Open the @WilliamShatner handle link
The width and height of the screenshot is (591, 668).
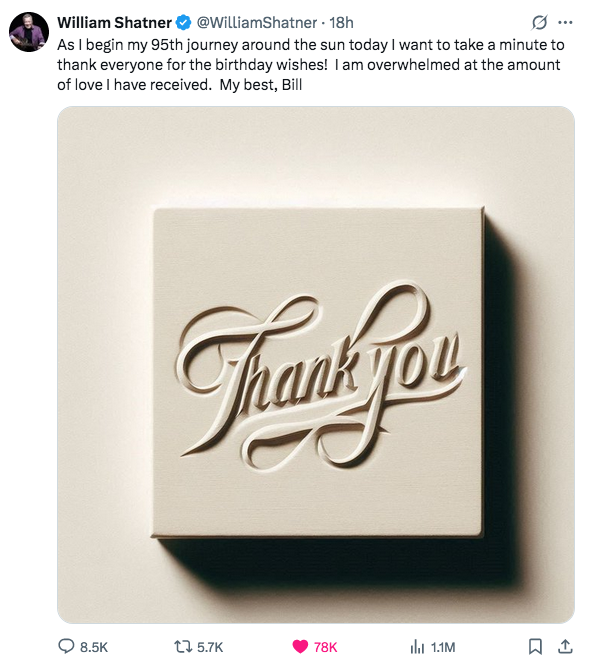coord(257,23)
